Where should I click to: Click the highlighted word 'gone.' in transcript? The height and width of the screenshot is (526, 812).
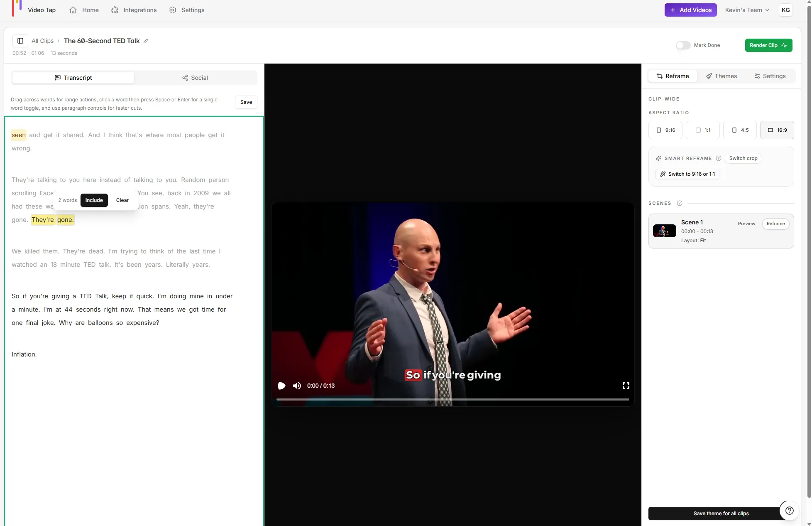tap(65, 220)
